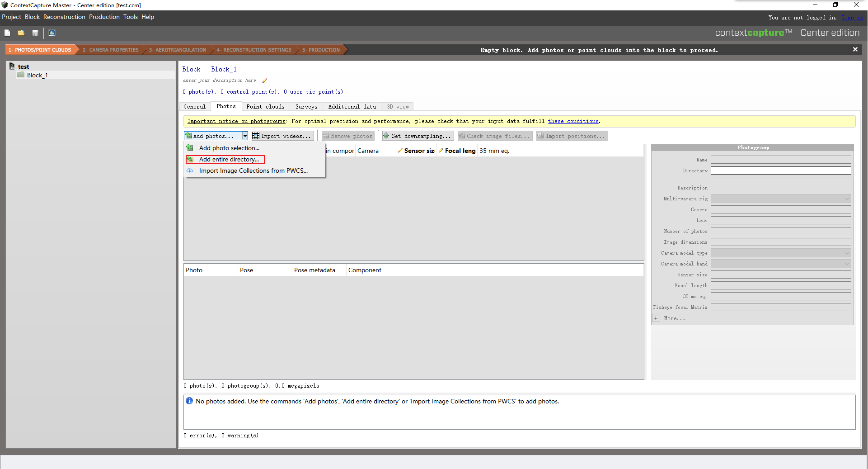Open the Tools menu
Image resolution: width=868 pixels, height=469 pixels.
click(130, 17)
